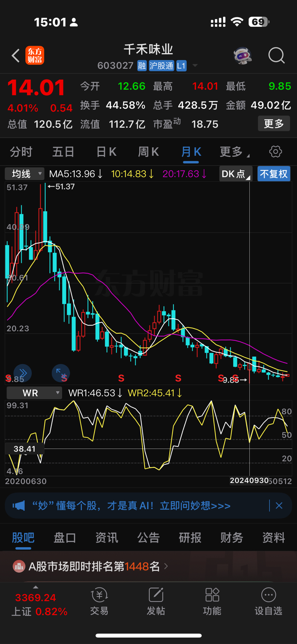Open the AI robot assistant icon
297x644 pixels.
[x=242, y=56]
